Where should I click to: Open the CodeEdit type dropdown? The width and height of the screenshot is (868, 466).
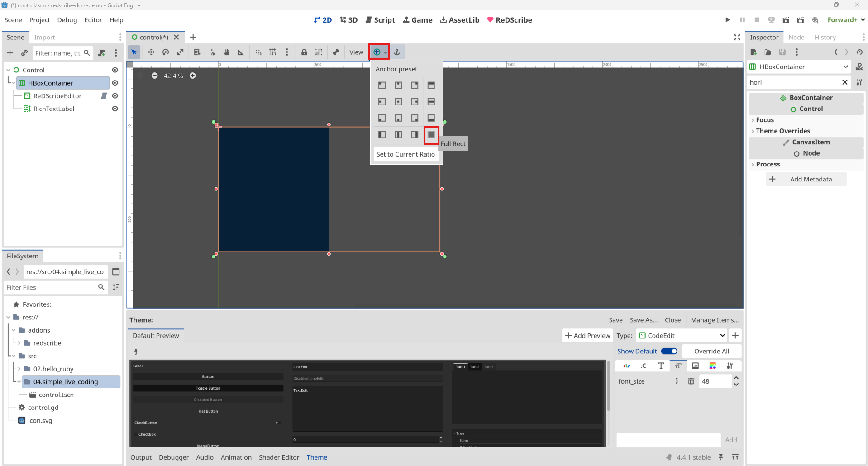tap(682, 336)
